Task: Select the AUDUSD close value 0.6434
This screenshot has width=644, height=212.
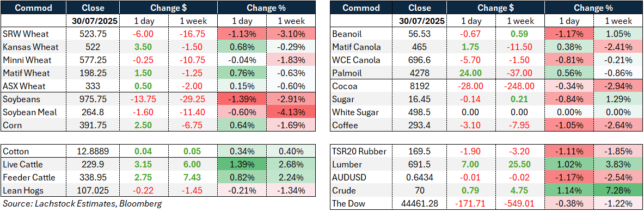Action: (420, 178)
